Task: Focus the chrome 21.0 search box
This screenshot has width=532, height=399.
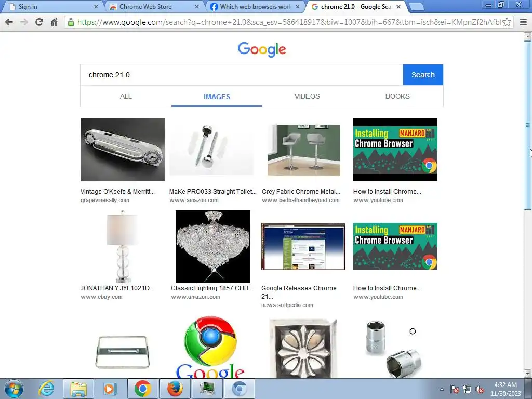Action: click(242, 75)
